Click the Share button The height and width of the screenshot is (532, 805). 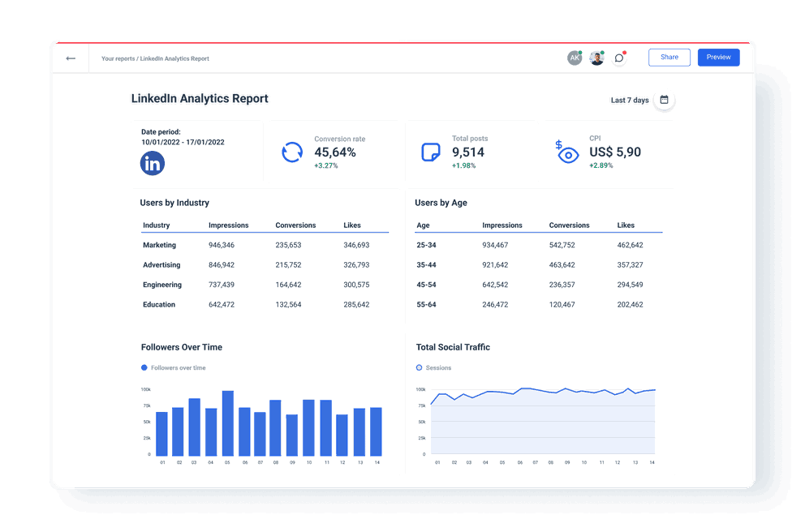669,57
